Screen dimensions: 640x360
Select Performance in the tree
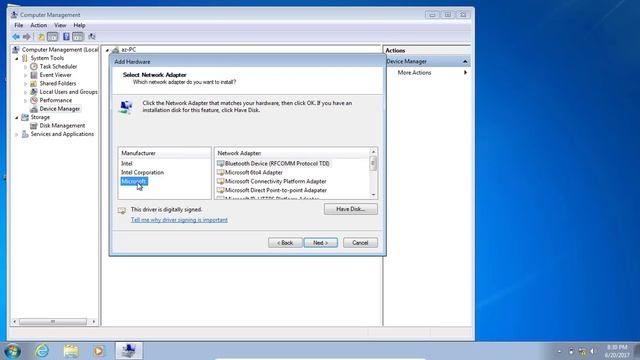[x=56, y=100]
